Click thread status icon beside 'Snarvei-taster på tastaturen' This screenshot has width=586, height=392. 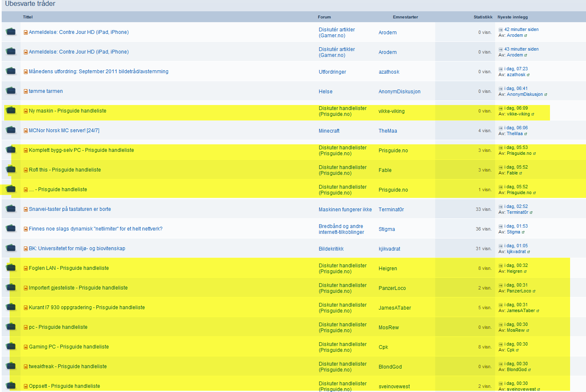11,209
